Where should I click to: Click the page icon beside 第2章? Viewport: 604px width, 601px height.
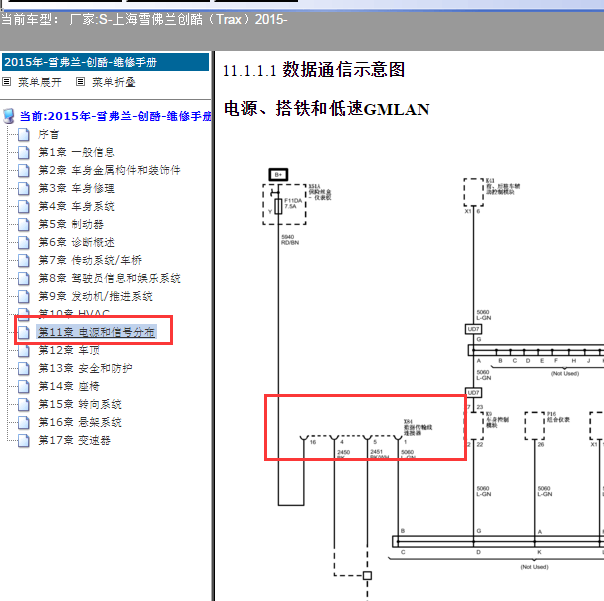[x=24, y=171]
